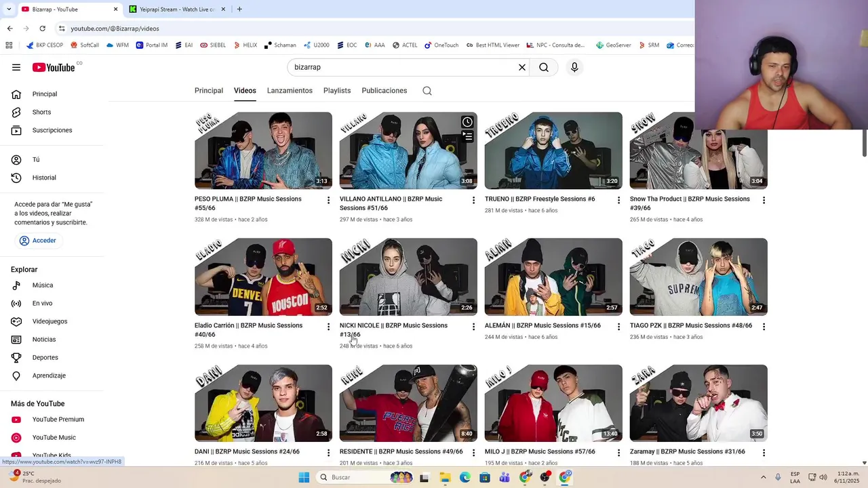Viewport: 868px width, 488px height.
Task: Reload the page in Chrome
Action: 42,28
